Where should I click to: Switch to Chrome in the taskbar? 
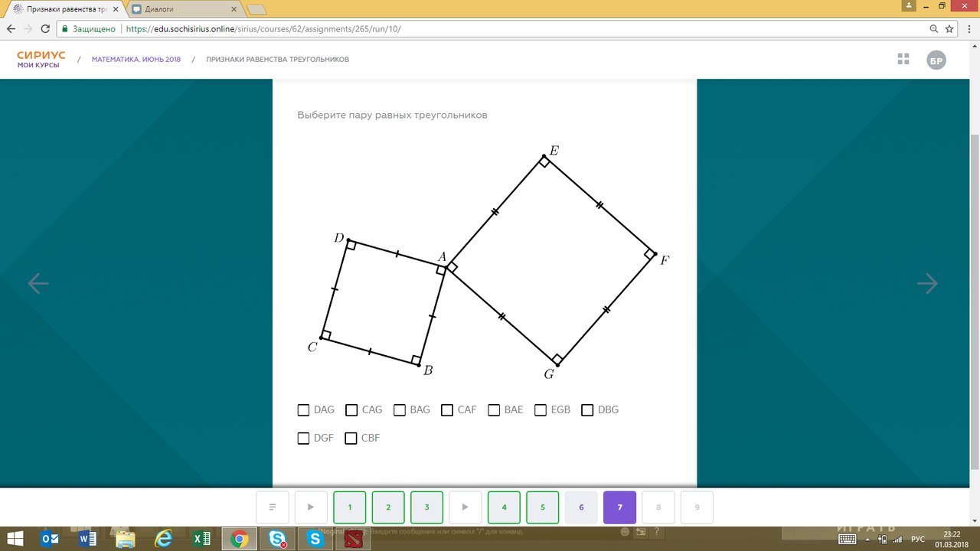tap(239, 539)
